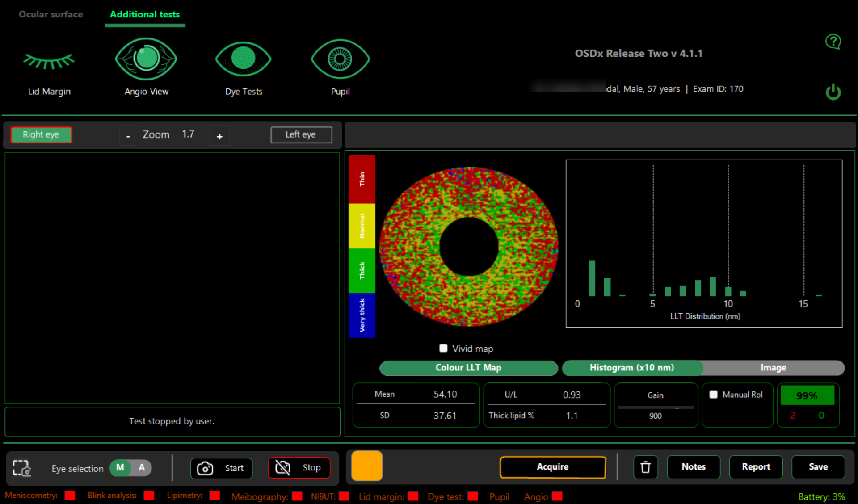The height and width of the screenshot is (504, 858).
Task: Select the Colour LLT Map tab
Action: [x=468, y=368]
